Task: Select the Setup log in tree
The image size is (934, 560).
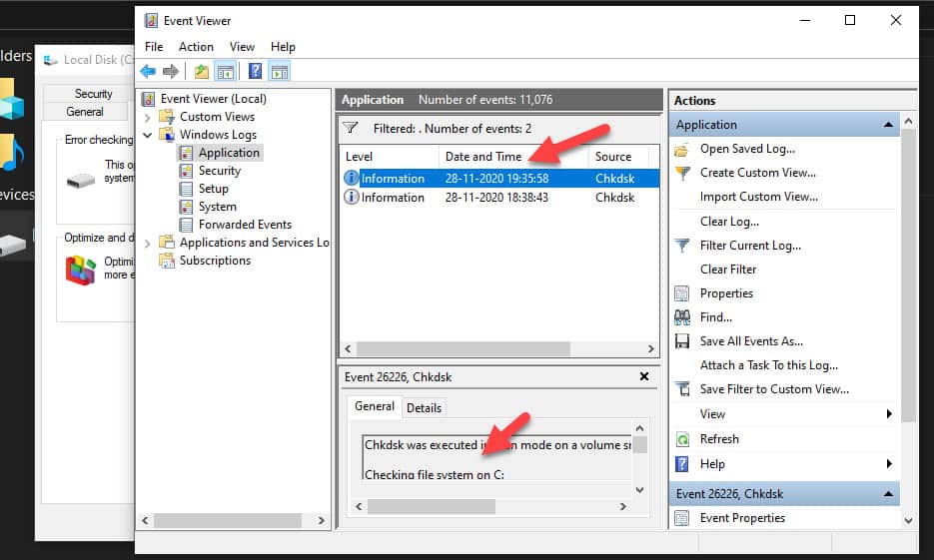Action: (213, 189)
